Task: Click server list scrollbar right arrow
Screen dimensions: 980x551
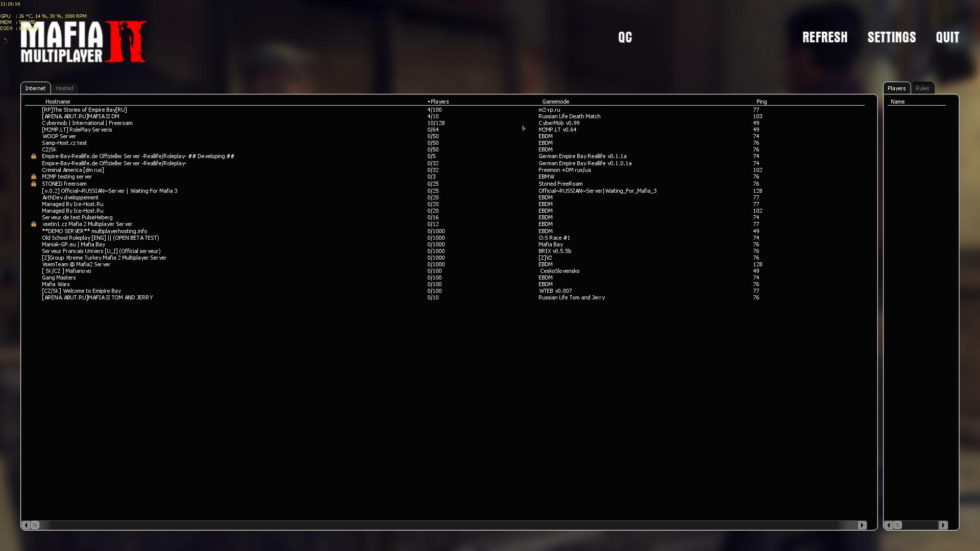Action: 862,525
